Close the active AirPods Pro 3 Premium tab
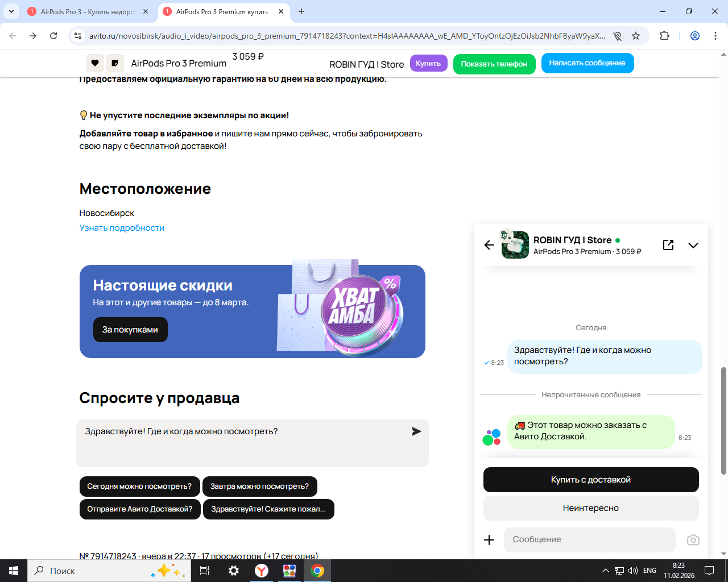This screenshot has width=728, height=582. [280, 11]
